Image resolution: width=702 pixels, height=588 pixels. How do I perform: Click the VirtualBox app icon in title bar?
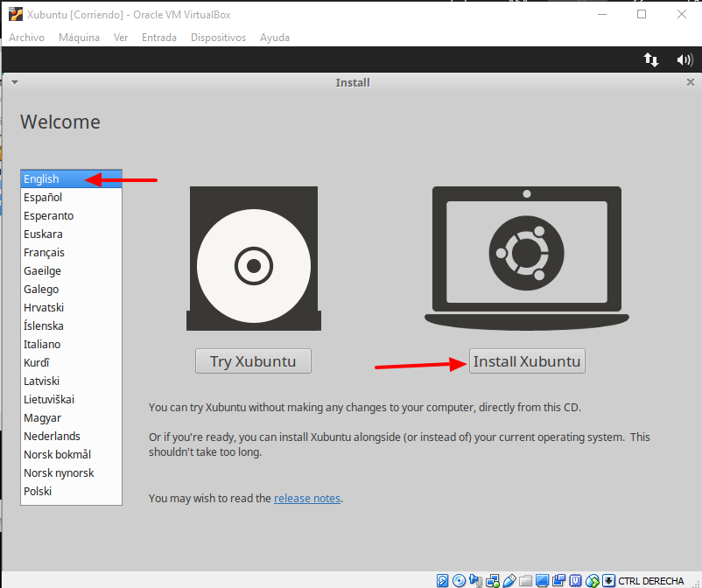(x=15, y=14)
